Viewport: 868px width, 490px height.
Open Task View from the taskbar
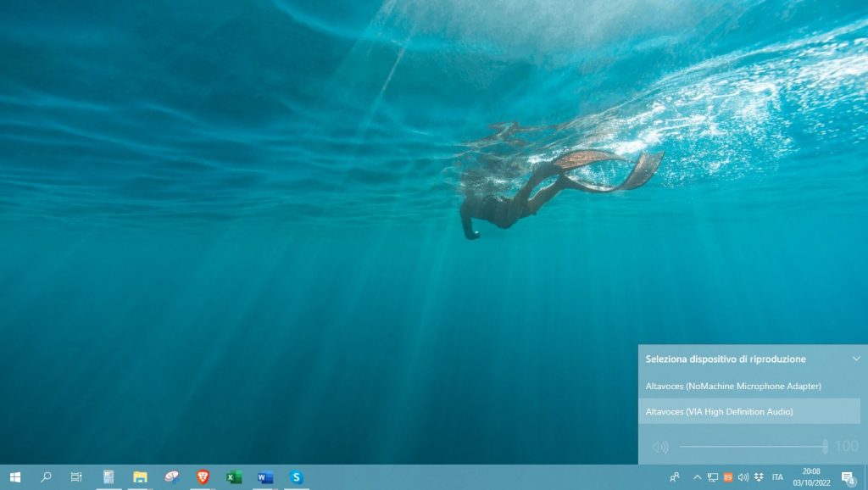tap(76, 477)
